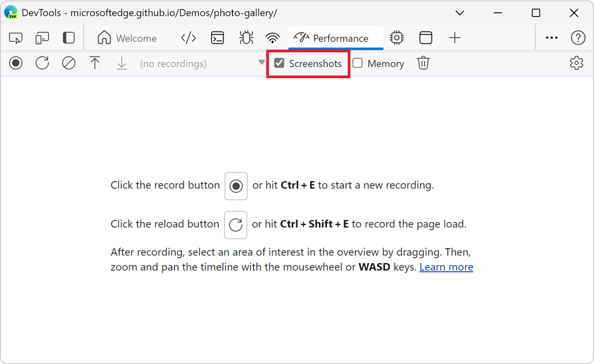Click the clear recordings icon
594x364 pixels.
click(69, 63)
